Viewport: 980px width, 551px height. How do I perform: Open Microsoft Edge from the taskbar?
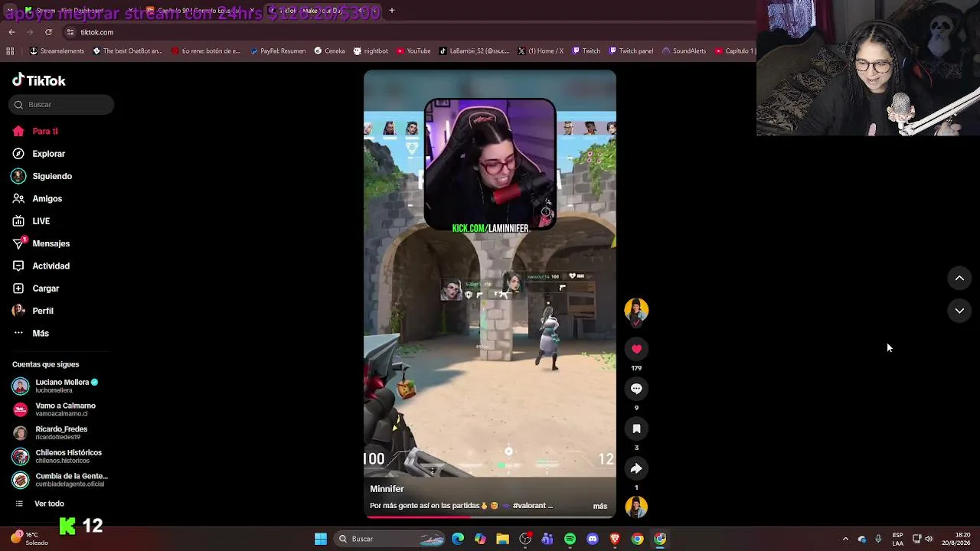coord(458,539)
